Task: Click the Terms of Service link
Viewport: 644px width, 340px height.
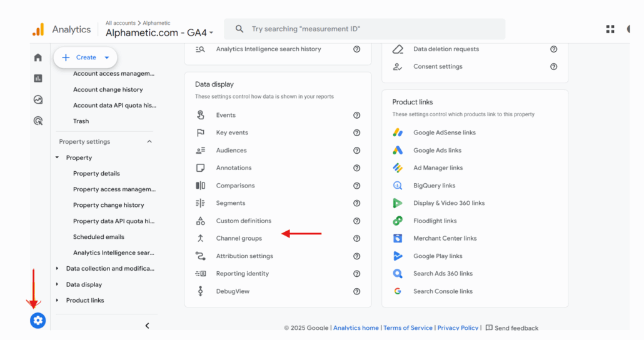Action: point(408,327)
